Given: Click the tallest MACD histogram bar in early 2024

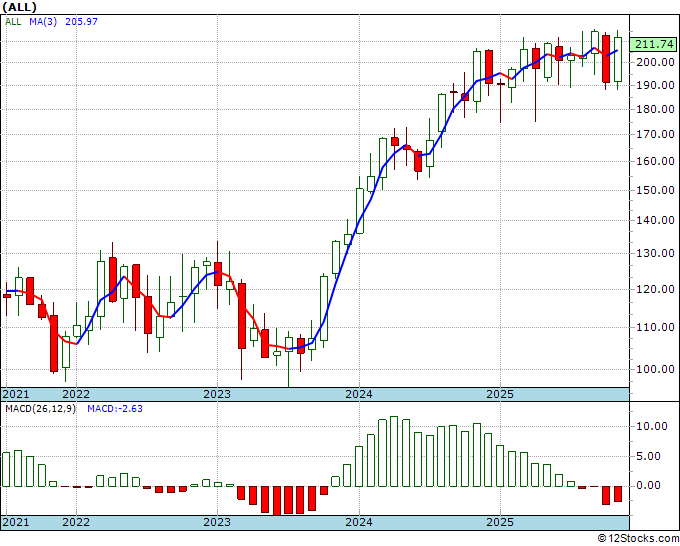Looking at the screenshot, I should (x=394, y=451).
